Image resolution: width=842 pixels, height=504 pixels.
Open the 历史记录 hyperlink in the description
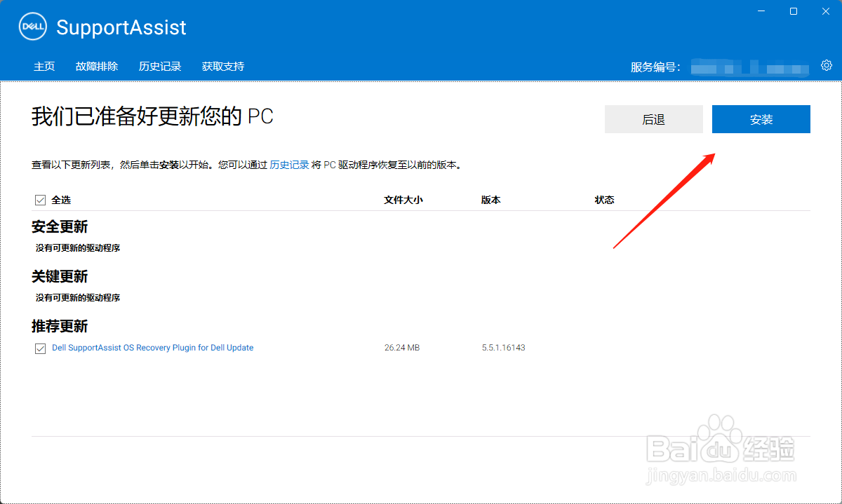pos(289,165)
